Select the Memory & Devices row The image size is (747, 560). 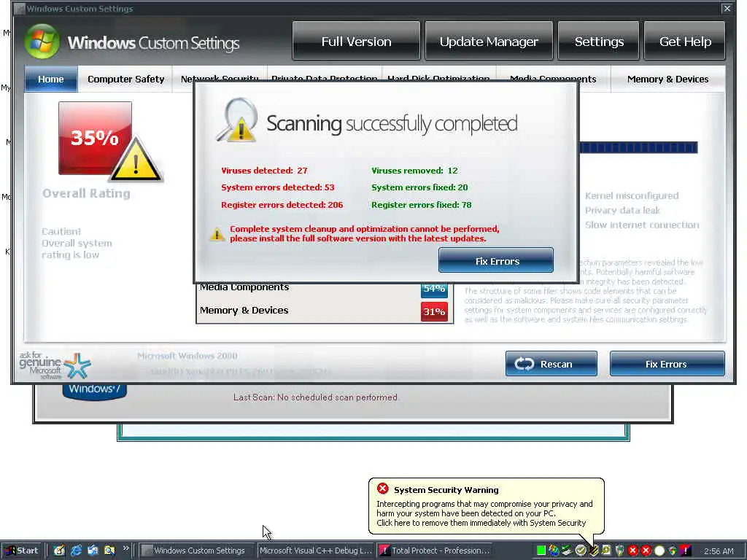click(x=325, y=311)
